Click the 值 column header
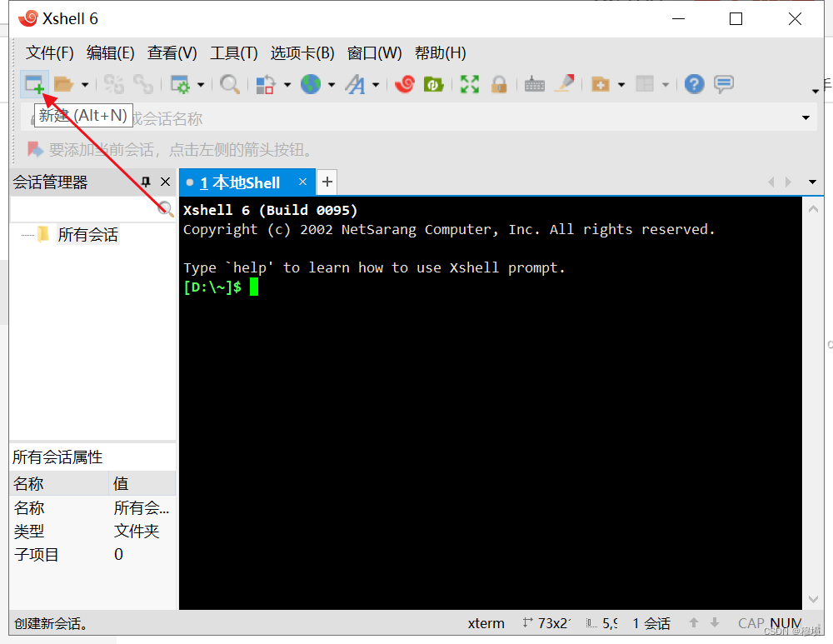 point(142,483)
